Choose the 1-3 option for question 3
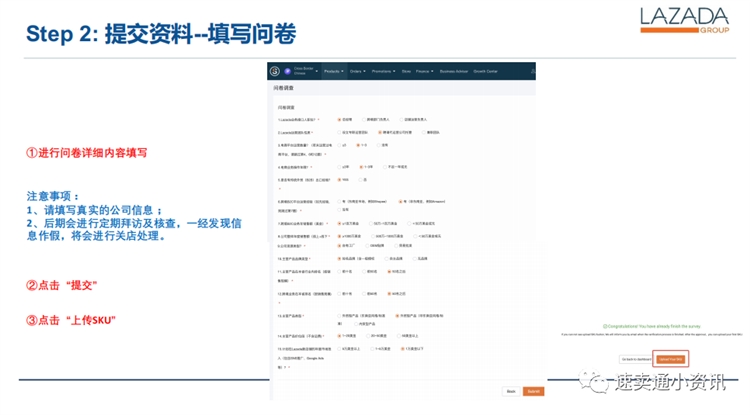 [x=358, y=145]
